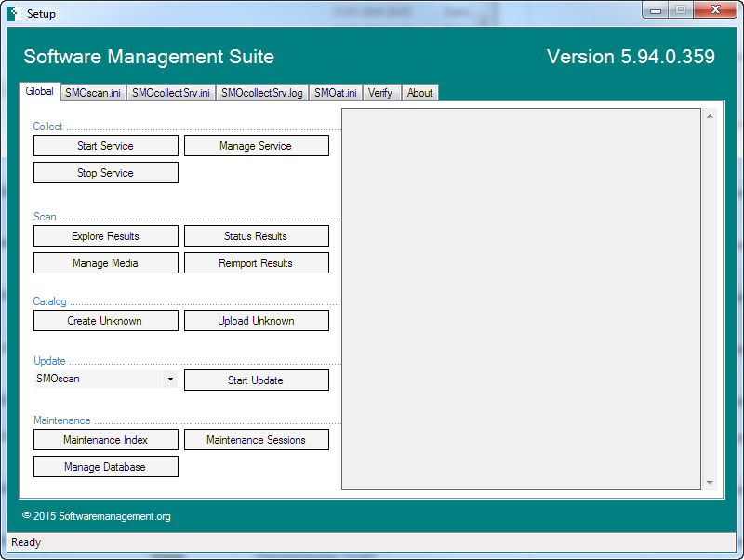
Task: Open the SMOscan.ini tab
Action: (x=93, y=93)
